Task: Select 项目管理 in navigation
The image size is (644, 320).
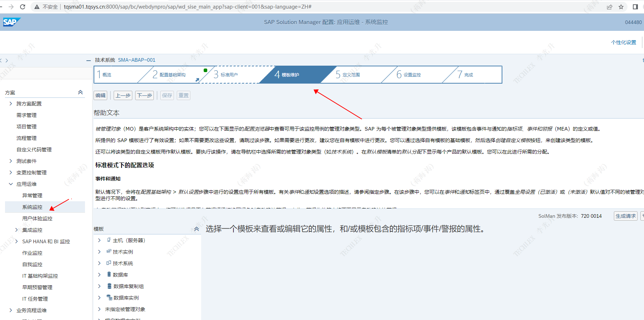Action: pyautogui.click(x=27, y=127)
